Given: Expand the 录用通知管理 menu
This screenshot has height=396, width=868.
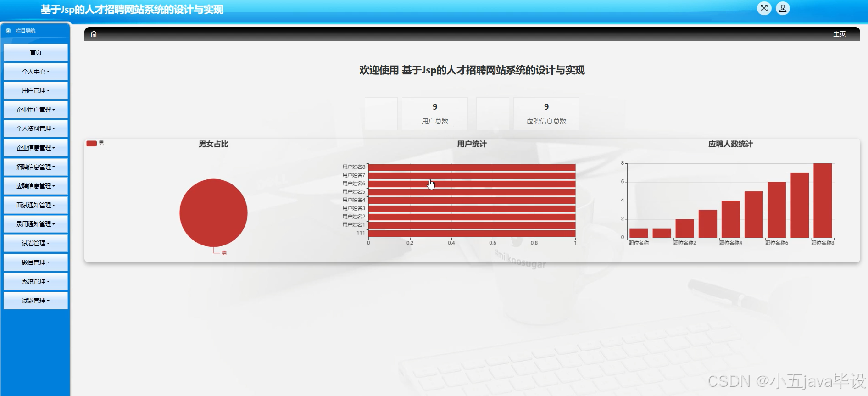Looking at the screenshot, I should 36,224.
